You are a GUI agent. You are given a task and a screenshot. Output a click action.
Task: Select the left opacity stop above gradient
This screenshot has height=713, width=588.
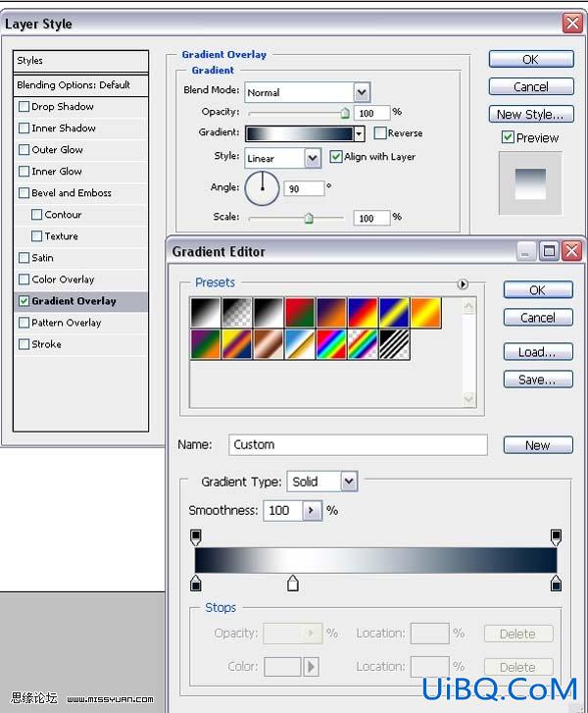pos(196,537)
